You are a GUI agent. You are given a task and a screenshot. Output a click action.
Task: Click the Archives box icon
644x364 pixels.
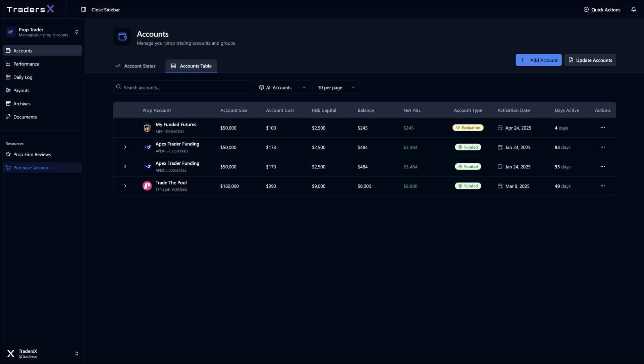tap(8, 104)
